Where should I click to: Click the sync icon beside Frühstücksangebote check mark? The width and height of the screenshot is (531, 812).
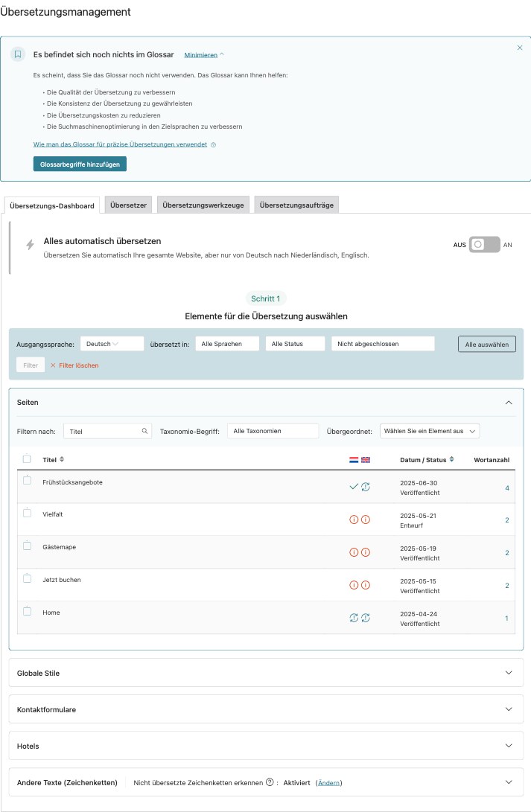coord(366,487)
